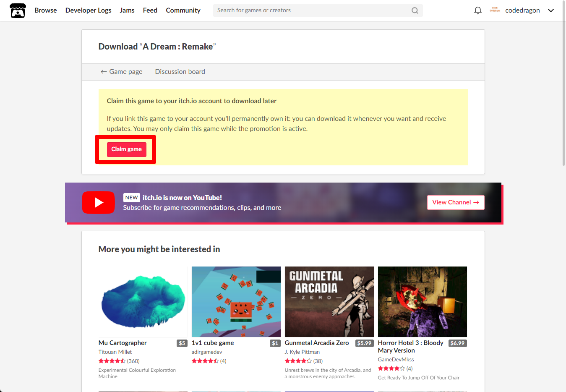
Task: Open Developer Logs
Action: (x=89, y=10)
